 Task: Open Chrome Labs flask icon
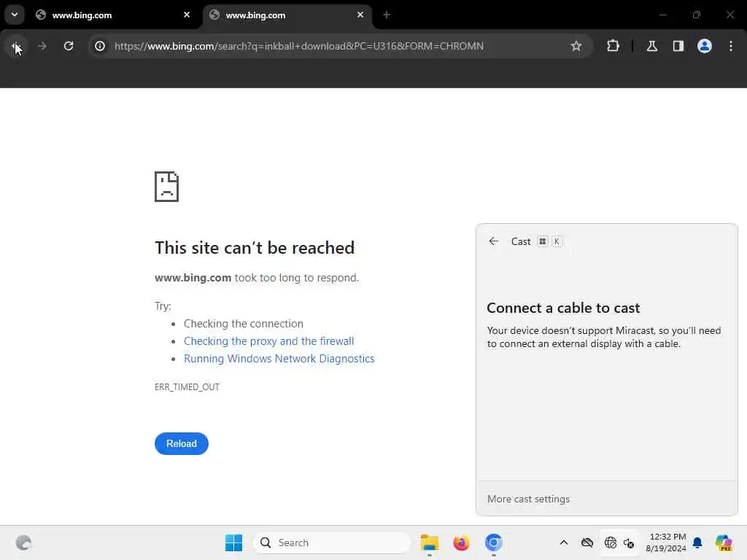(x=652, y=46)
